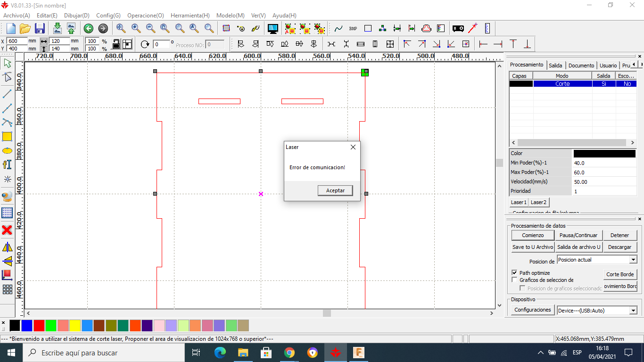The height and width of the screenshot is (362, 644).
Task: Select the yellow rectangle tool
Action: [x=7, y=137]
